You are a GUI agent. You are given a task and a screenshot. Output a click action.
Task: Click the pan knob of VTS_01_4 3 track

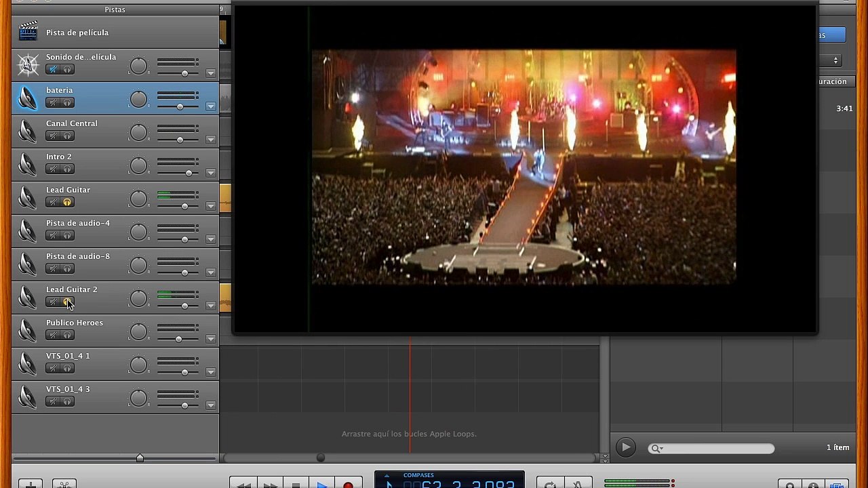[x=138, y=398]
